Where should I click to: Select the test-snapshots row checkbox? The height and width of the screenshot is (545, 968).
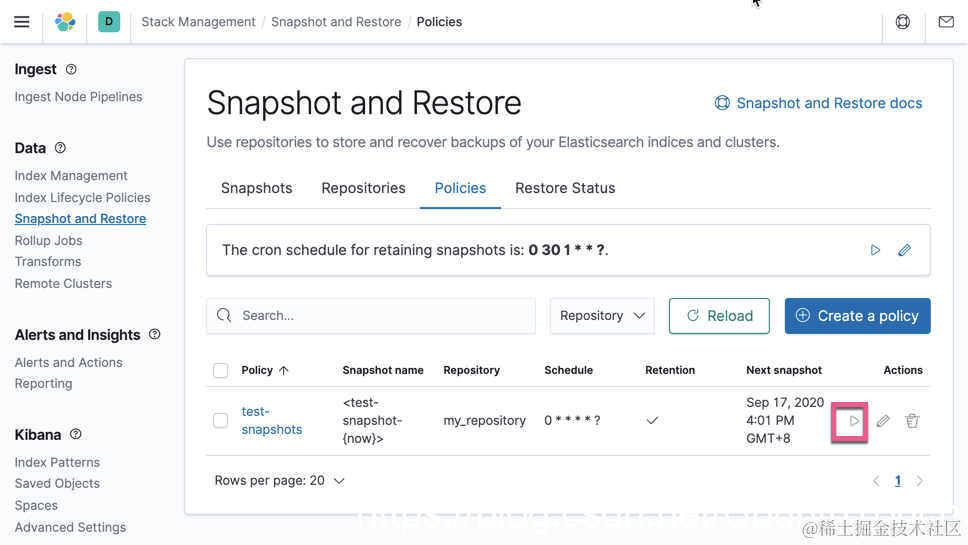pos(221,421)
